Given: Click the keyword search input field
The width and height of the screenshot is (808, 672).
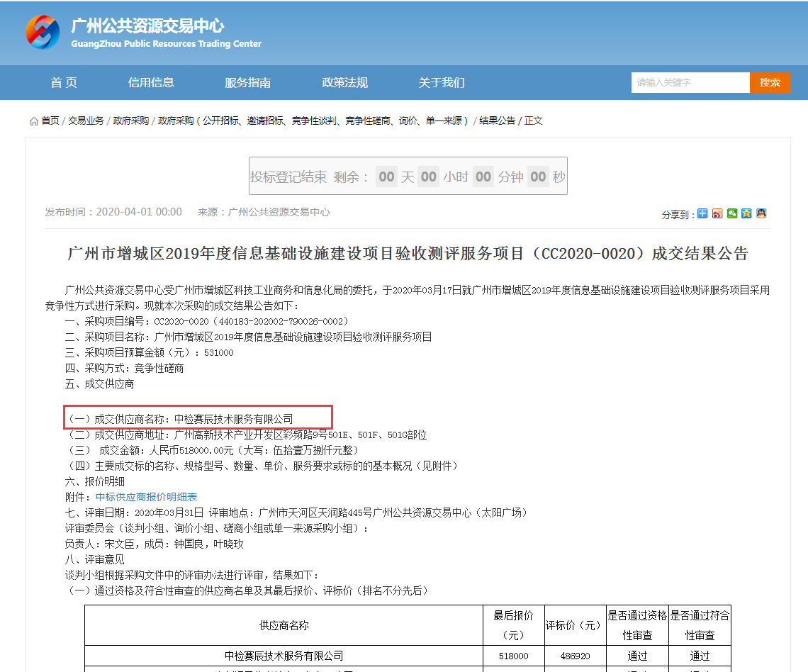Looking at the screenshot, I should coord(690,83).
